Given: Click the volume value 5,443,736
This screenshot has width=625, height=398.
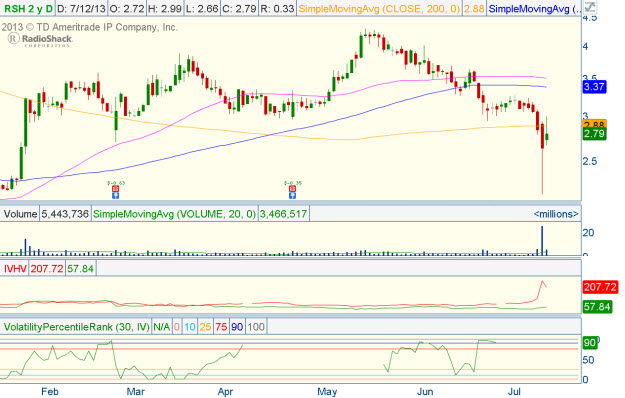Looking at the screenshot, I should pos(65,214).
